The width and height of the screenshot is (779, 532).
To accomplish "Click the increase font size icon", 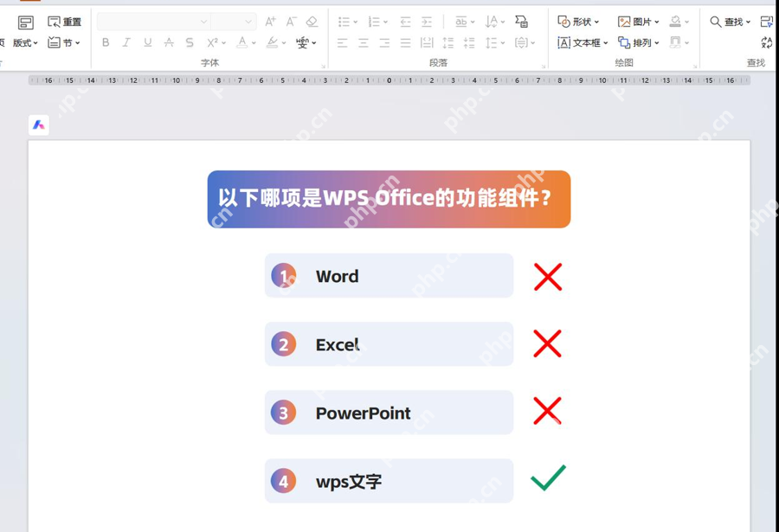I will [x=270, y=22].
